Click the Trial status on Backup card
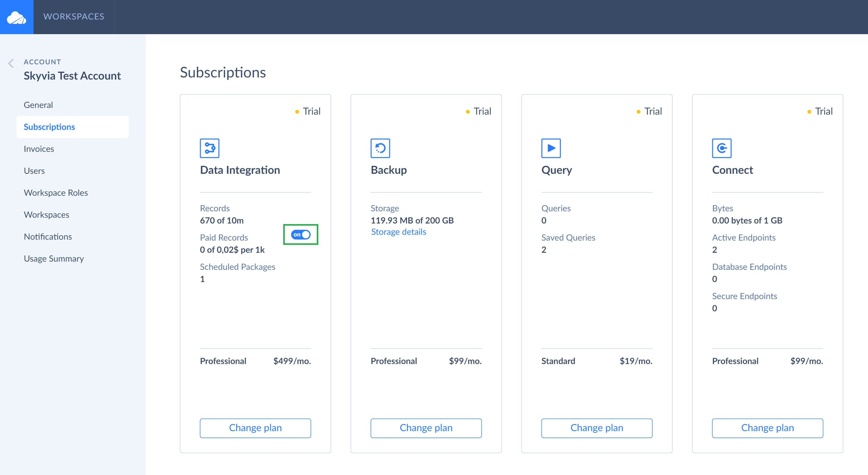The width and height of the screenshot is (868, 475). (x=478, y=111)
